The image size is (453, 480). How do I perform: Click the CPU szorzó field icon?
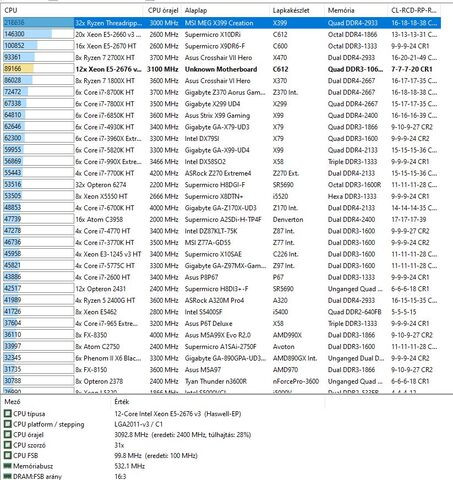(8, 445)
